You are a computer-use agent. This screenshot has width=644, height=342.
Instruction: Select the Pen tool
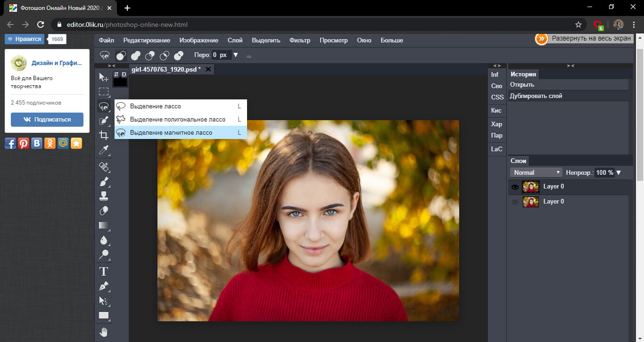point(104,286)
